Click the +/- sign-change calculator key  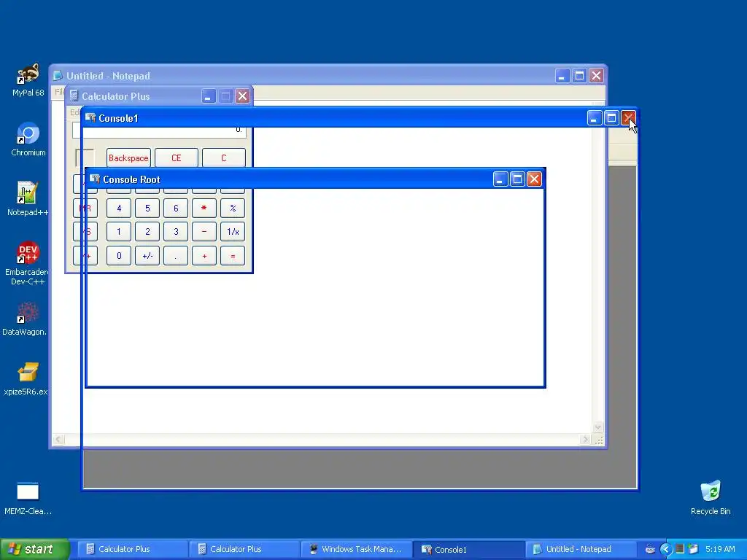coord(147,256)
